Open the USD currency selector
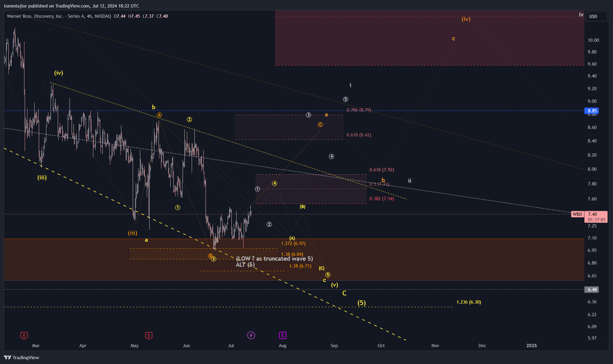This screenshot has width=613, height=364. [x=596, y=17]
